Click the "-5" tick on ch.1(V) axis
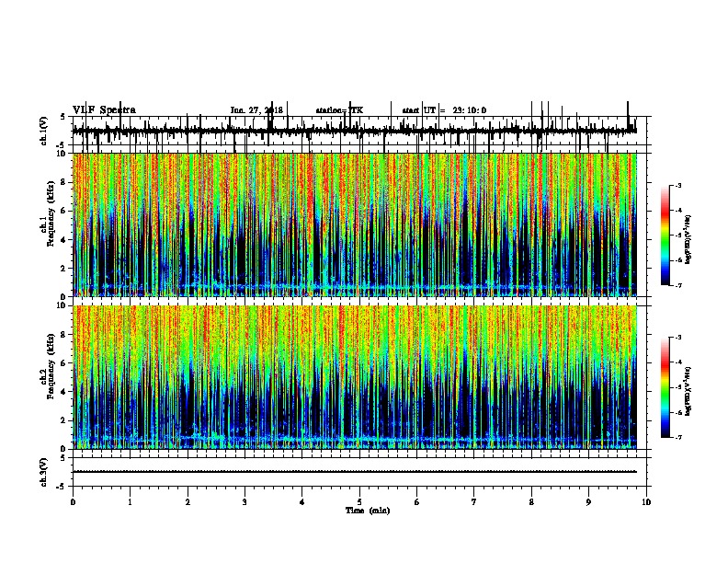This screenshot has height=563, width=728. point(61,145)
